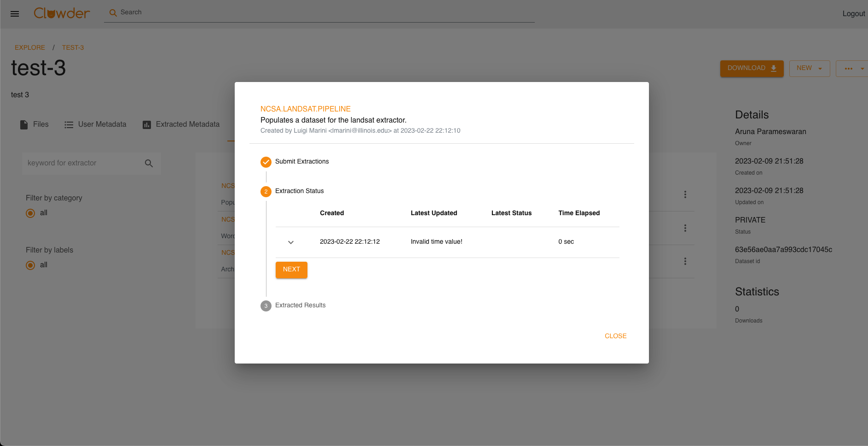Click the 'Invalid time value!' cell

(x=436, y=241)
